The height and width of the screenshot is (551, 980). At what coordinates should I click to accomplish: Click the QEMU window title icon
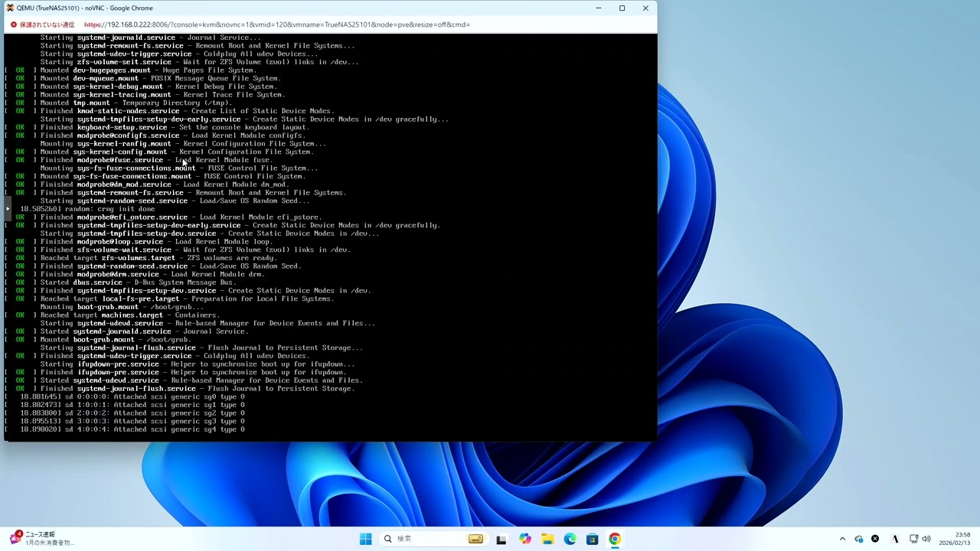9,8
